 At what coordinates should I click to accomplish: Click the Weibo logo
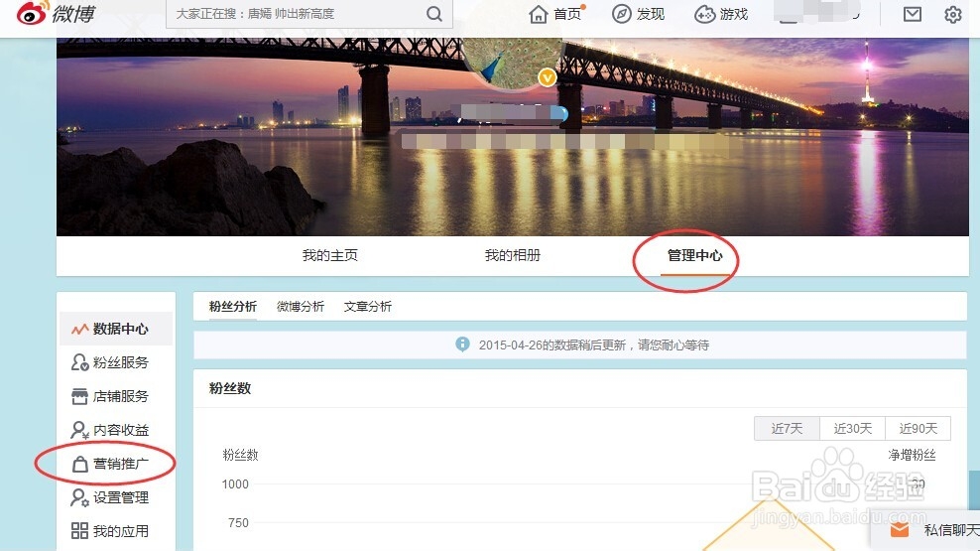coord(55,13)
